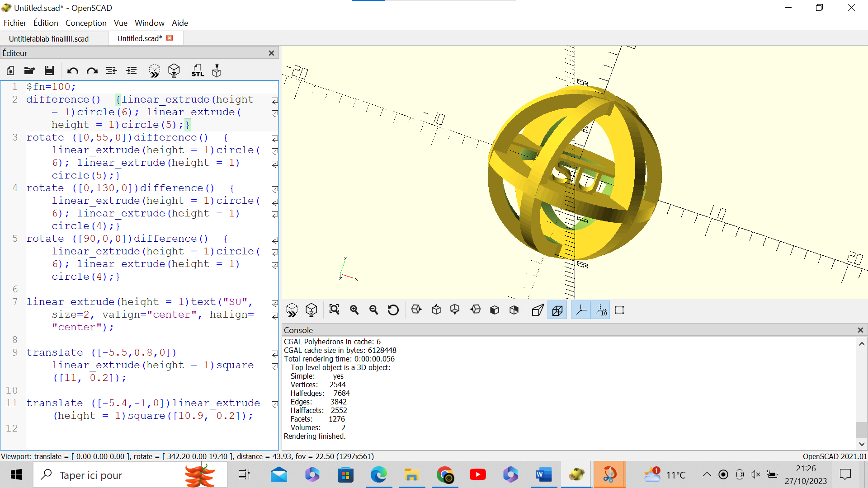Click the render full (F6) STL export icon
This screenshot has height=488, width=868.
(198, 70)
